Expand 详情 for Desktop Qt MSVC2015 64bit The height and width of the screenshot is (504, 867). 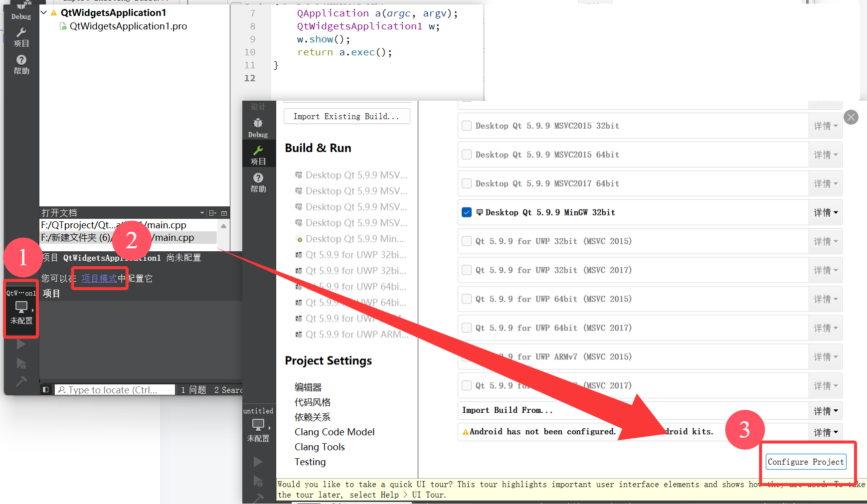tap(826, 155)
